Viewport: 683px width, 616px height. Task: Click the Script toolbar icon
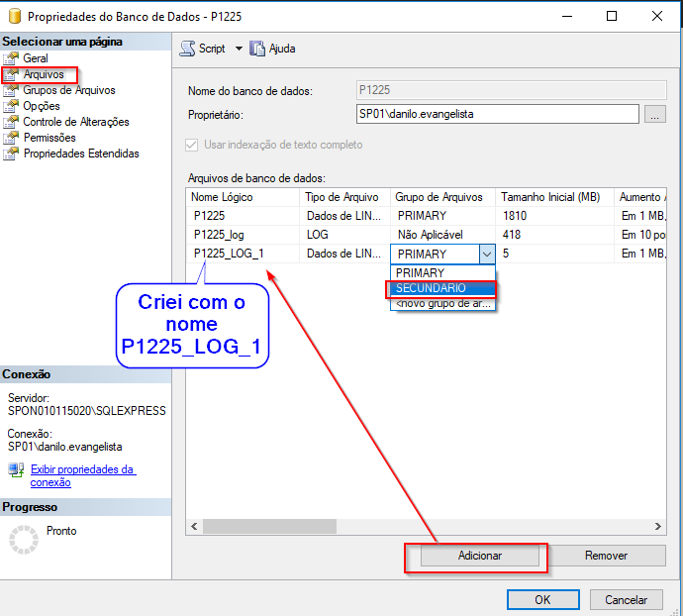tap(187, 49)
